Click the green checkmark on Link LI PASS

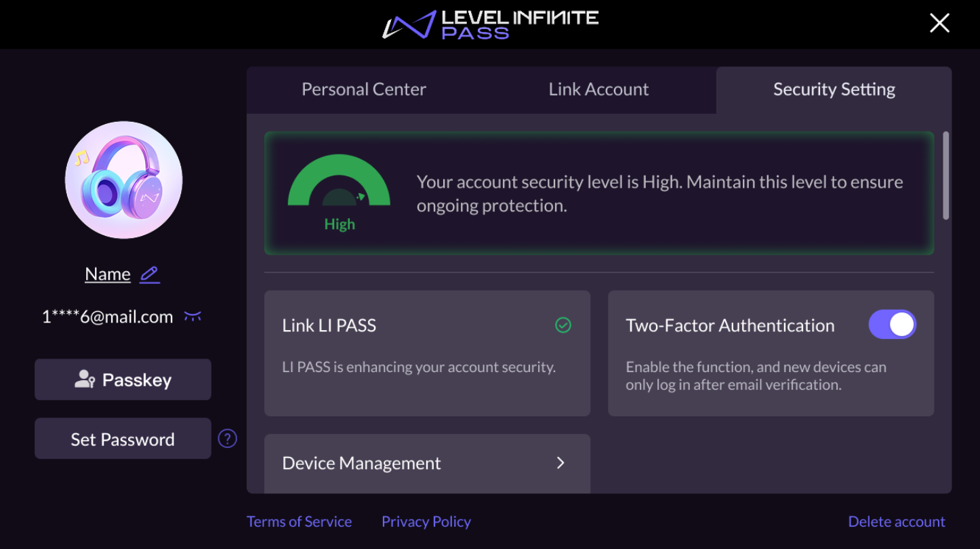click(x=563, y=325)
